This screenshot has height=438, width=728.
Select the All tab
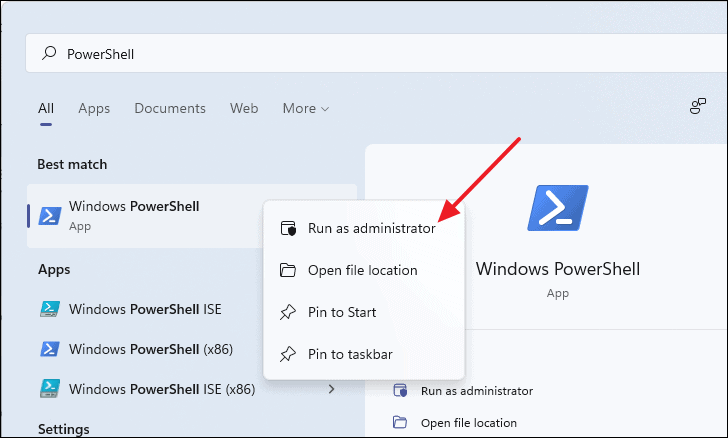(46, 108)
